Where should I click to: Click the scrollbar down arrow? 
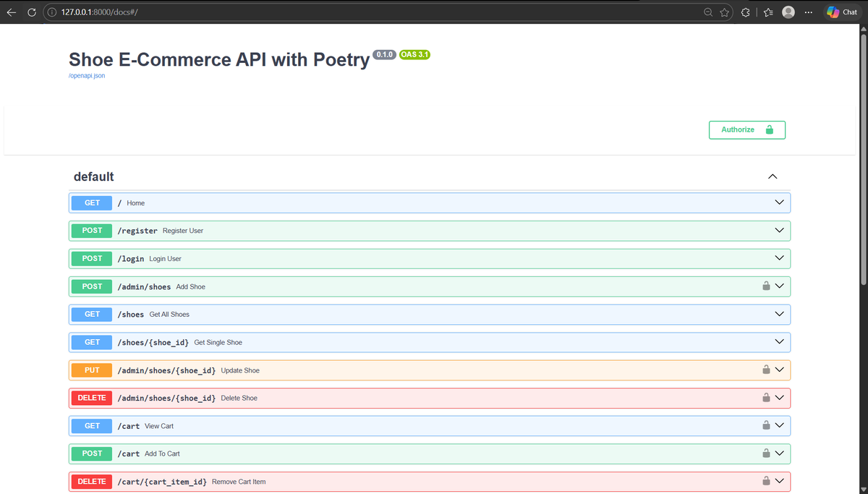pyautogui.click(x=863, y=489)
